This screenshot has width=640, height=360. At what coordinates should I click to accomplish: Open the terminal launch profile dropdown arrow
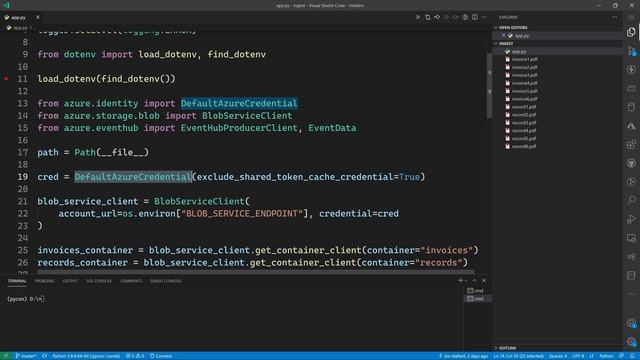(466, 280)
